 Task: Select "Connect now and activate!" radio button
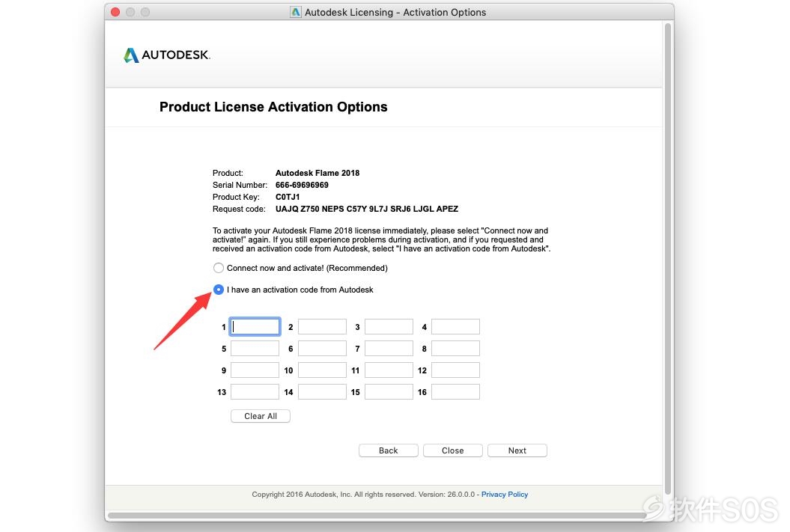pyautogui.click(x=218, y=268)
